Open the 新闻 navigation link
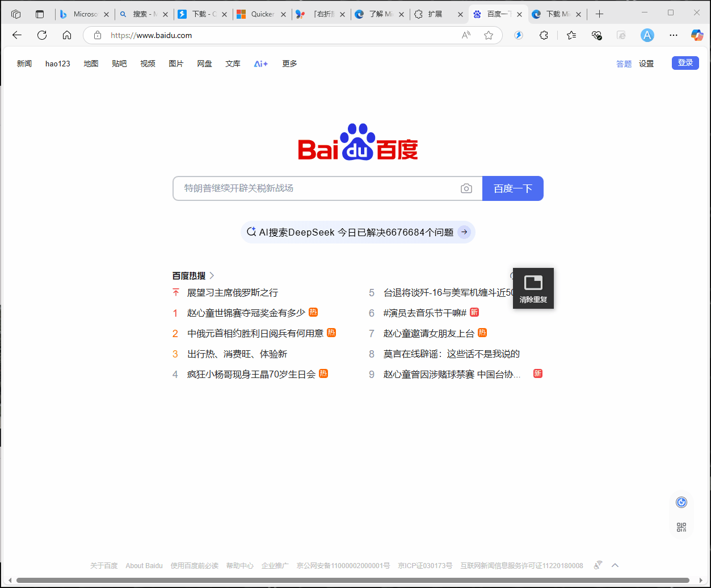Image resolution: width=711 pixels, height=588 pixels. point(24,64)
